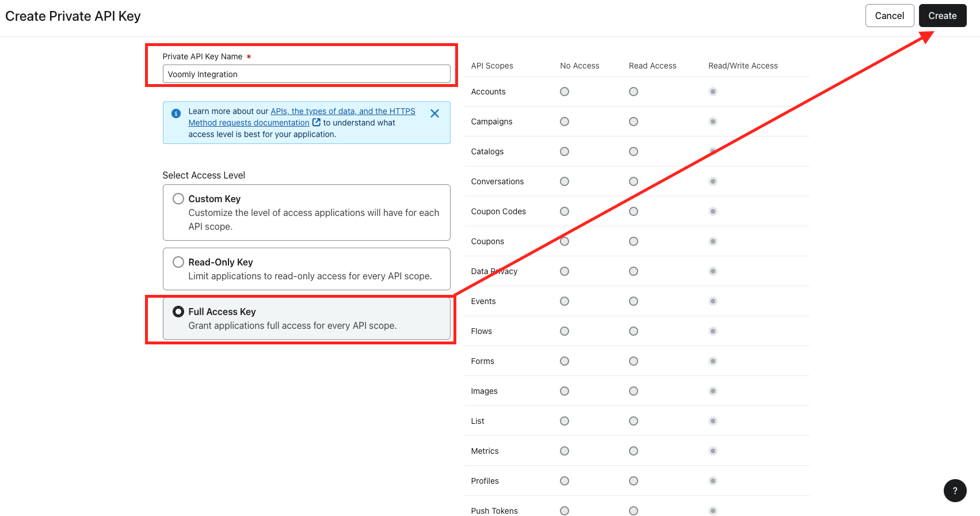Set Data Privacy to Read/Write Access
The height and width of the screenshot is (516, 980).
(x=713, y=271)
